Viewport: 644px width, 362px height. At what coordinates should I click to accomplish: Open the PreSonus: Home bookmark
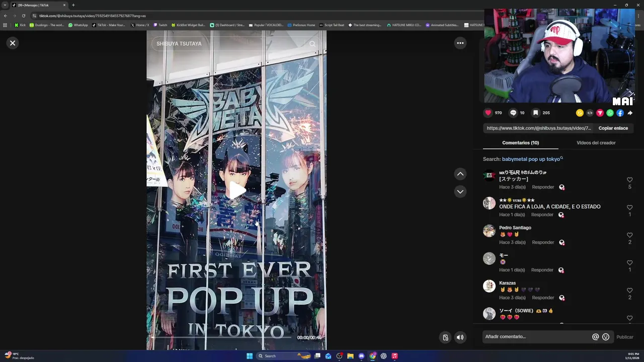tap(301, 25)
